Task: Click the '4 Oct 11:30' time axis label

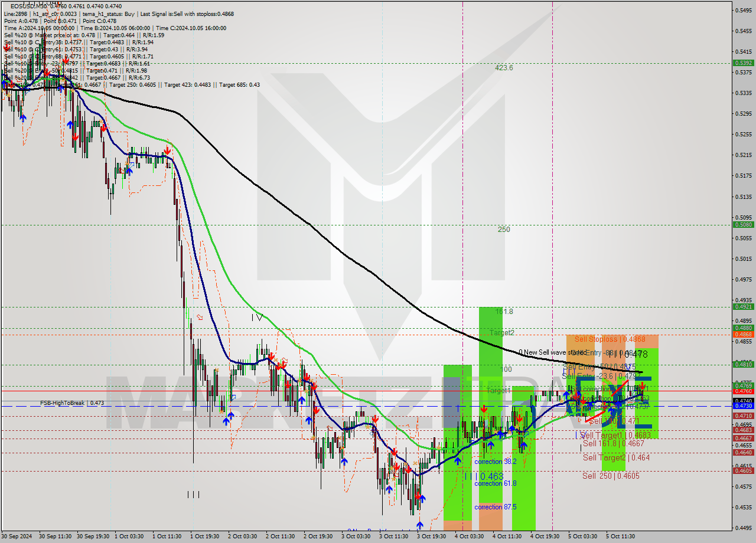Action: pos(507,537)
